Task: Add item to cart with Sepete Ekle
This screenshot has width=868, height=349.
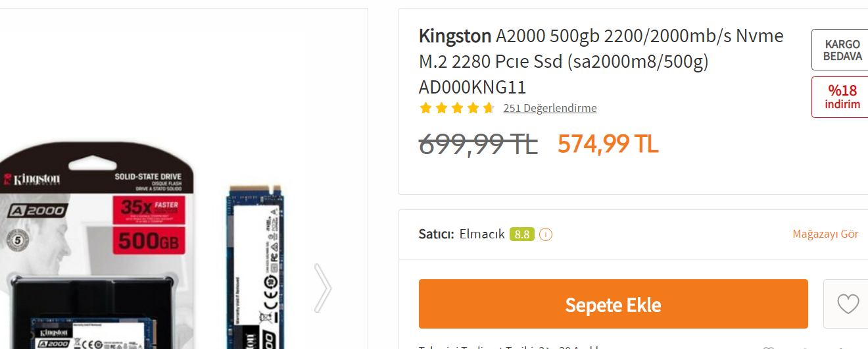Action: (613, 304)
